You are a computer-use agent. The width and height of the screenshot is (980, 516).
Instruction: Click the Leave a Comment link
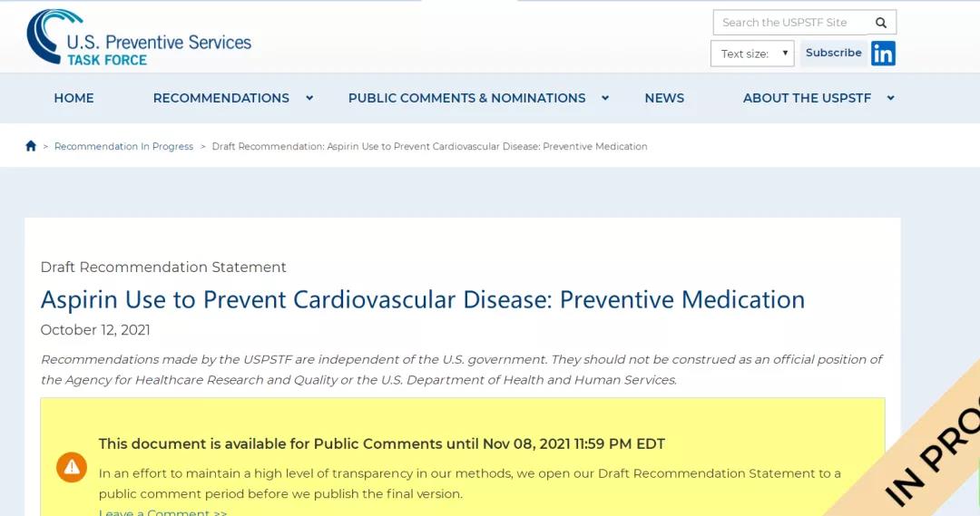(x=162, y=512)
